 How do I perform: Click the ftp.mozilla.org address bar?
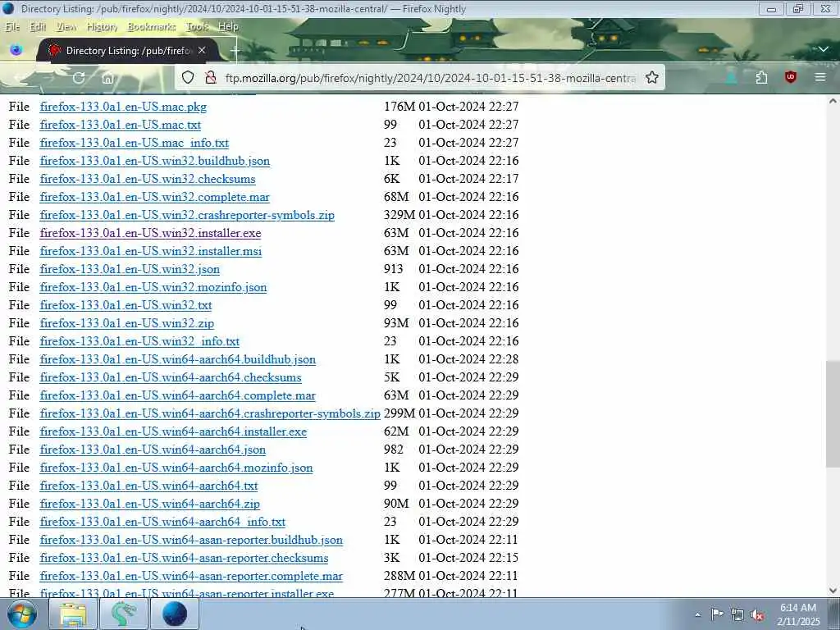430,78
